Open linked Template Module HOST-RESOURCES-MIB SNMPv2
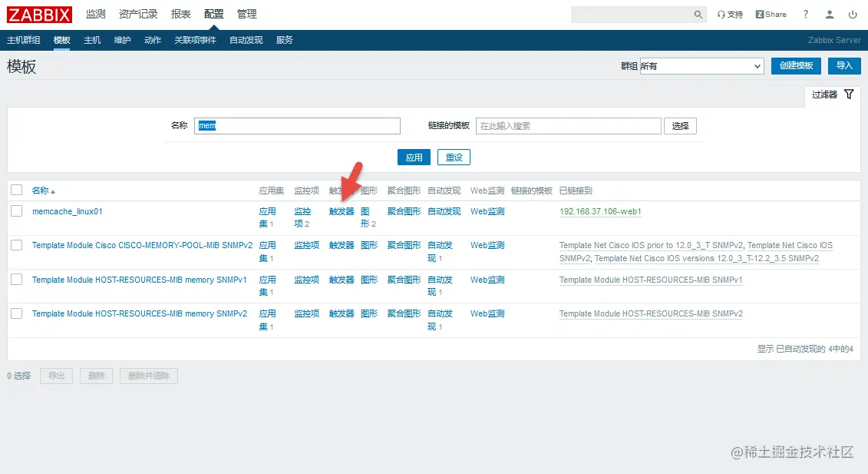This screenshot has height=474, width=868. coord(651,313)
